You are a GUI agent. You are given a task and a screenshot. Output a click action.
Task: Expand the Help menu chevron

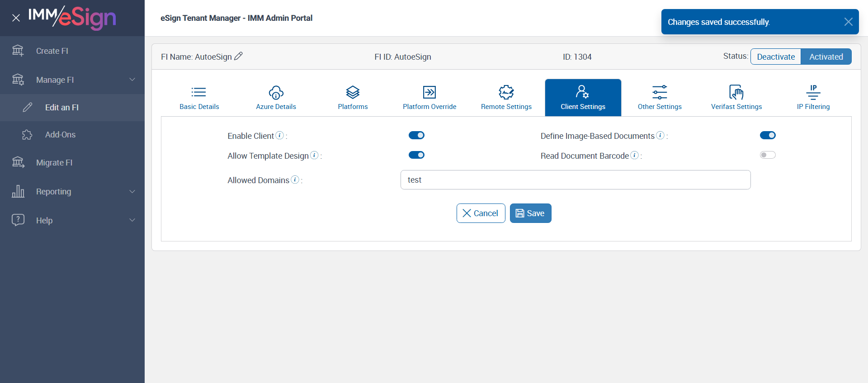pos(132,220)
